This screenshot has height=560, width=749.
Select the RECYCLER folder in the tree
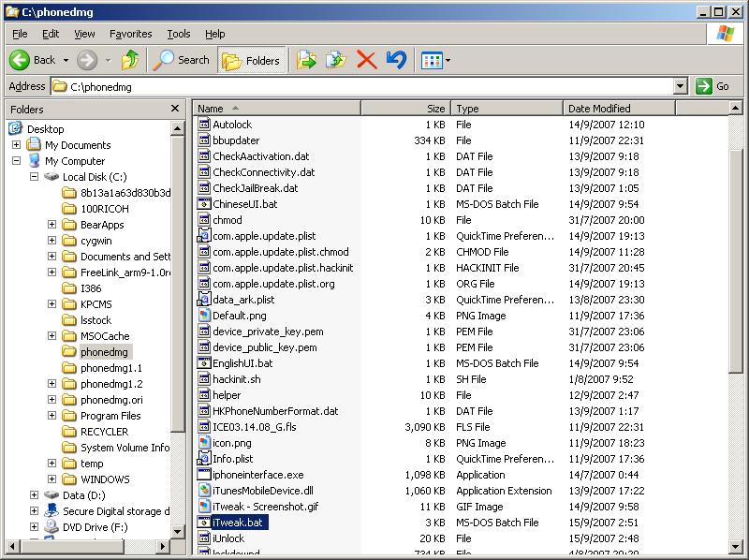pos(104,432)
